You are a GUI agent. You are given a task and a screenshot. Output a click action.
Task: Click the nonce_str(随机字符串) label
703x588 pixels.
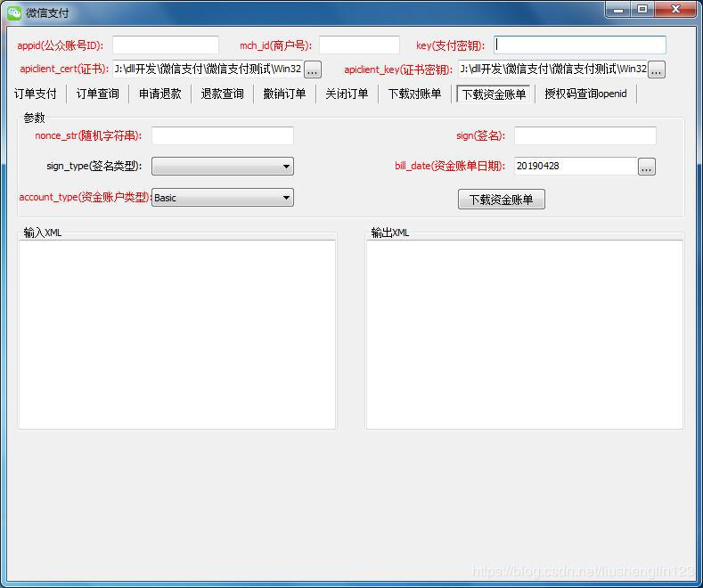tap(88, 135)
